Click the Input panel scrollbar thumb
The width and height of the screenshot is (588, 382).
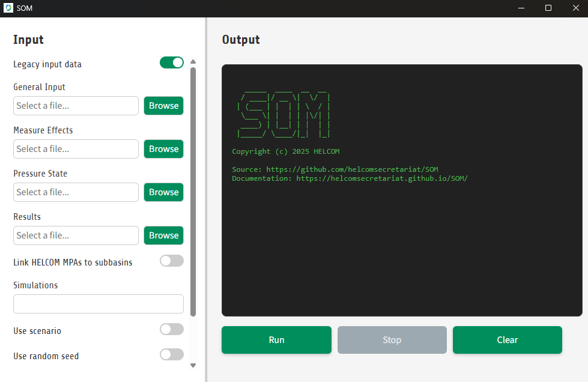click(x=193, y=192)
